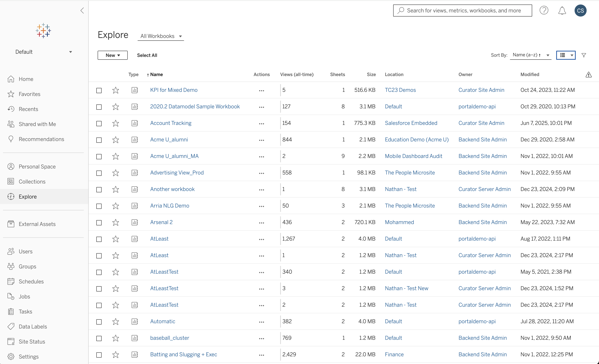
Task: Expand the Sort By Name dropdown
Action: (x=531, y=55)
